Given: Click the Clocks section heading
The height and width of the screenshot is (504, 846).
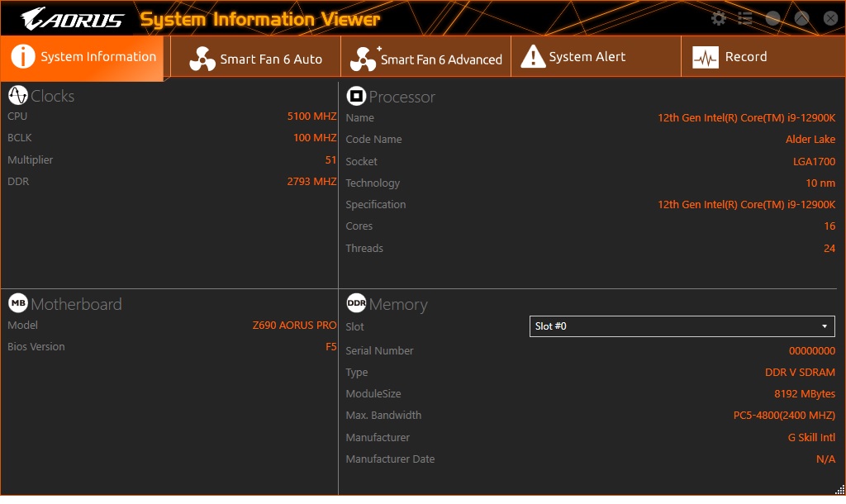Looking at the screenshot, I should tap(52, 96).
